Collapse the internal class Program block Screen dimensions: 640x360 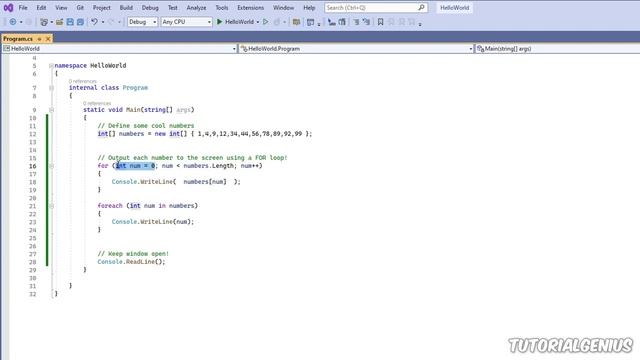coord(51,88)
